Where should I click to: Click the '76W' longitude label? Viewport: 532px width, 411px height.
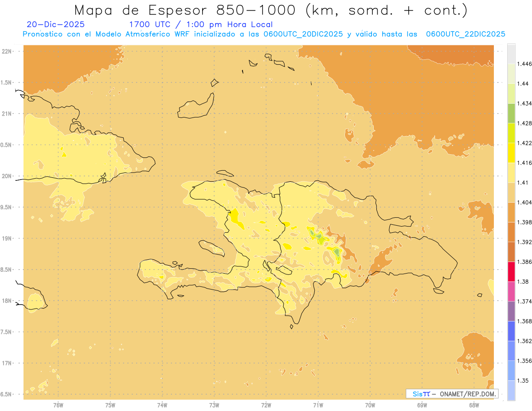(58, 405)
